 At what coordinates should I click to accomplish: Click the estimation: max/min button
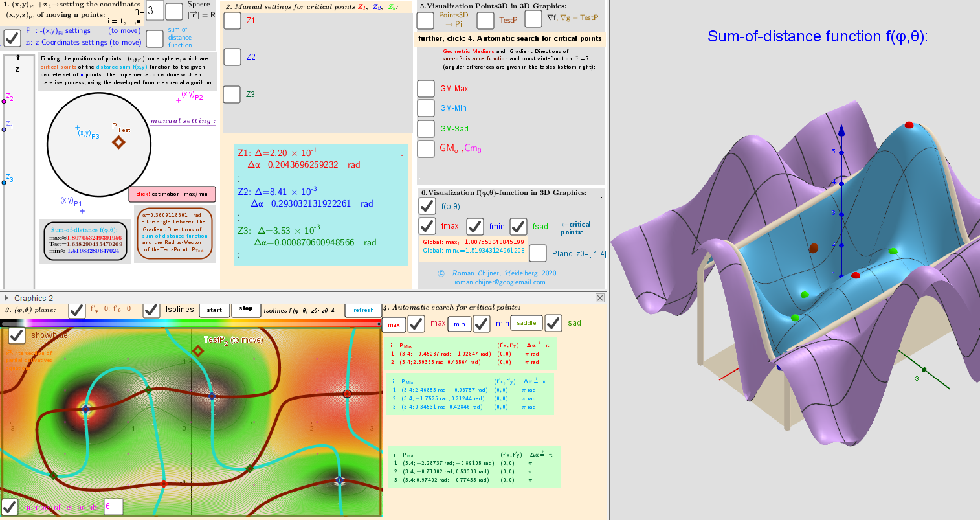(x=172, y=194)
